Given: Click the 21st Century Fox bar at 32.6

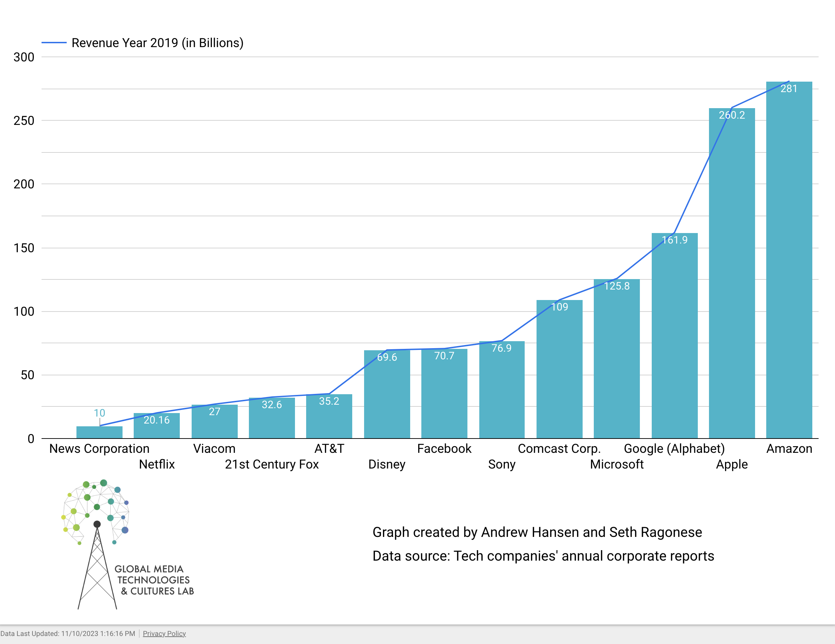Looking at the screenshot, I should coord(272,418).
